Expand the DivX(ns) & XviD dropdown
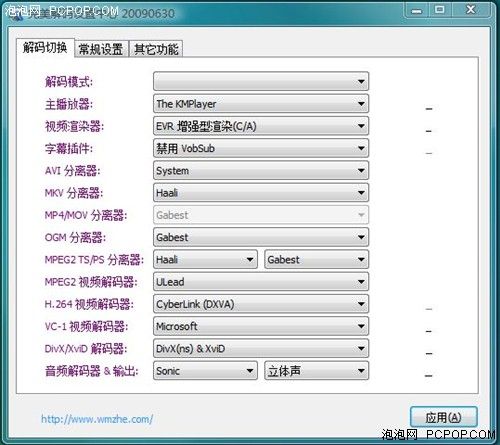The height and width of the screenshot is (445, 500). point(261,349)
